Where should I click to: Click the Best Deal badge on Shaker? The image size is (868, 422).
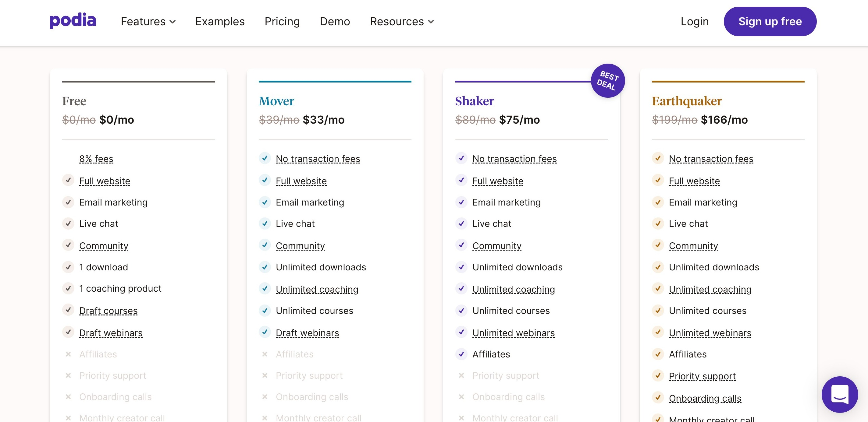pos(608,81)
